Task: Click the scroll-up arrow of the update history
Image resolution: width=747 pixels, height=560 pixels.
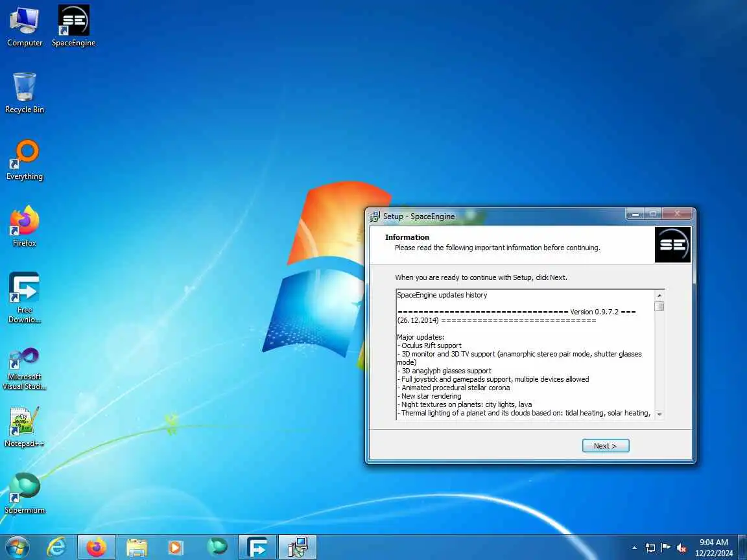Action: coord(659,296)
